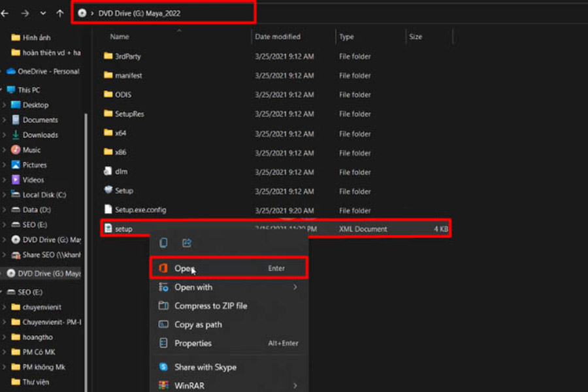Open the recent locations chevron

pyautogui.click(x=43, y=14)
